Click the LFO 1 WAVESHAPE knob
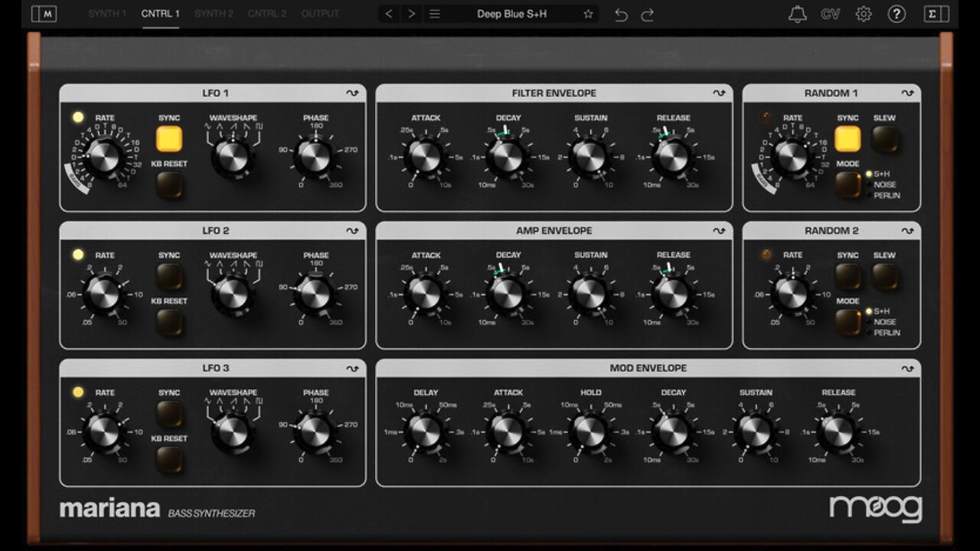The width and height of the screenshot is (980, 551). 233,156
